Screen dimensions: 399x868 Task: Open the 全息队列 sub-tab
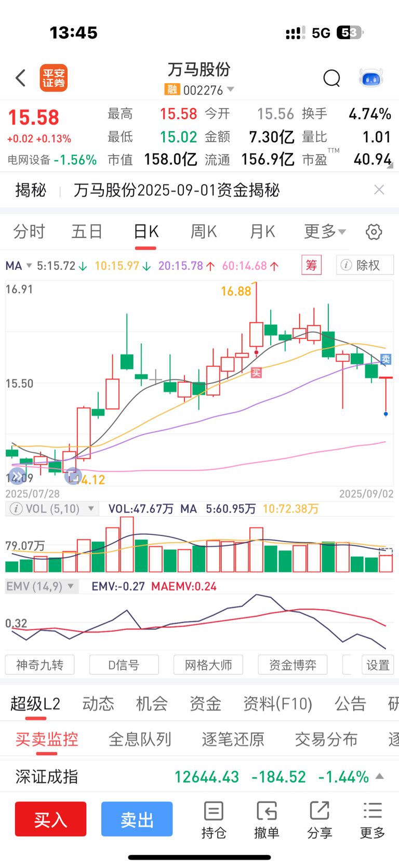pyautogui.click(x=140, y=739)
